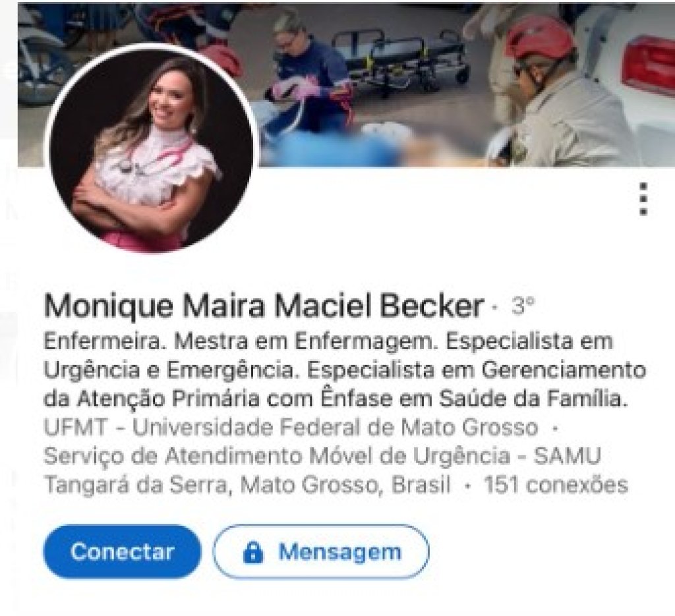Open Serviço de Atendimento Móvel de Urgência - SAMU
This screenshot has width=675, height=616.
[322, 456]
